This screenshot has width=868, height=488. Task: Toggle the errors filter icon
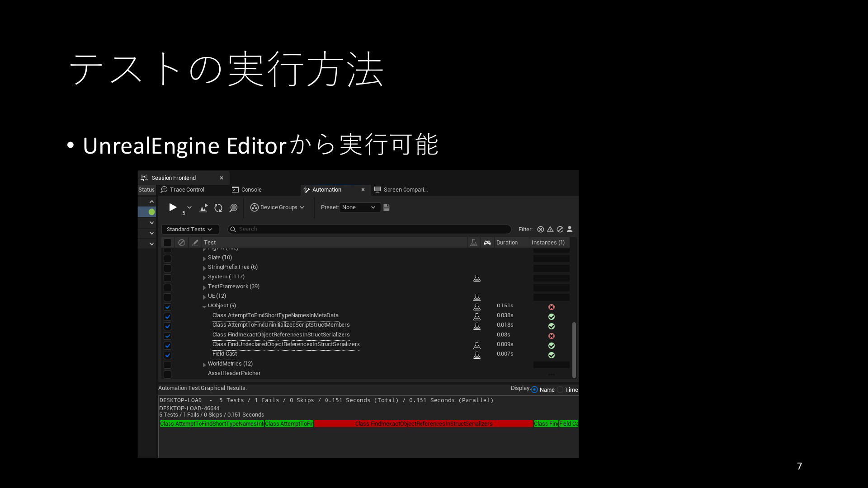point(541,230)
